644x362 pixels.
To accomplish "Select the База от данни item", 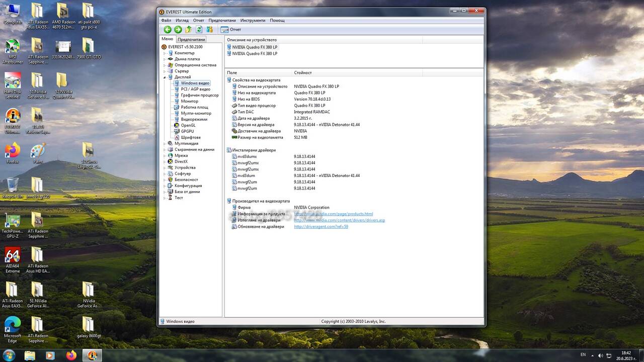I will pyautogui.click(x=187, y=192).
